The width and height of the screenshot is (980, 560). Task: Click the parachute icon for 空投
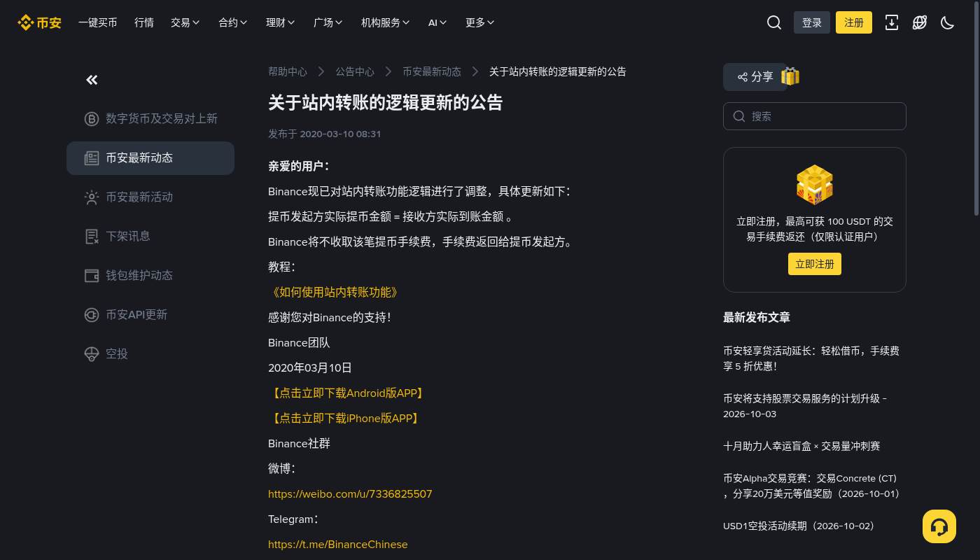coord(92,354)
